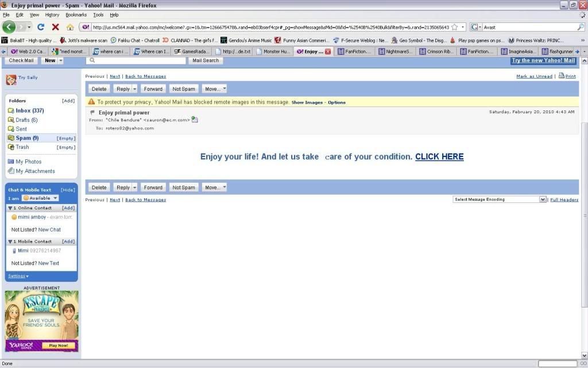588x368 pixels.
Task: Click the CLICK HERE link in the email
Action: [x=439, y=156]
